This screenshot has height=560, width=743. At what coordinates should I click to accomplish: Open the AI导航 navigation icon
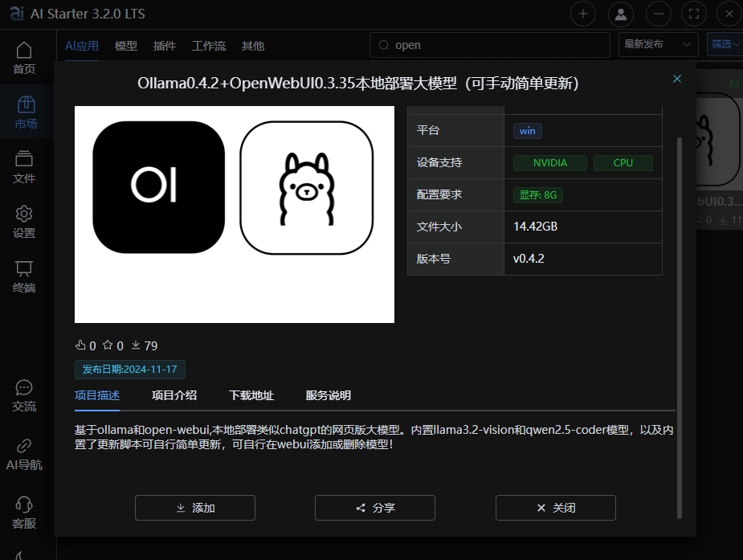point(24,454)
